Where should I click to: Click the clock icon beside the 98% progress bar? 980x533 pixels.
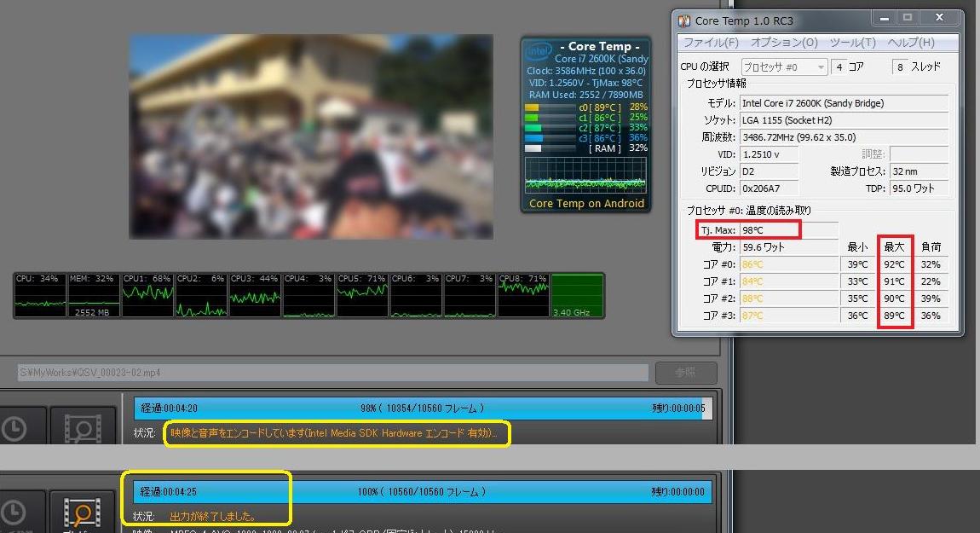14,428
